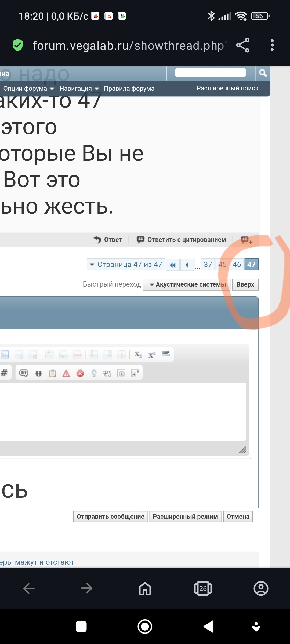The height and width of the screenshot is (644, 290).
Task: Click the Ответ reply button
Action: (108, 240)
